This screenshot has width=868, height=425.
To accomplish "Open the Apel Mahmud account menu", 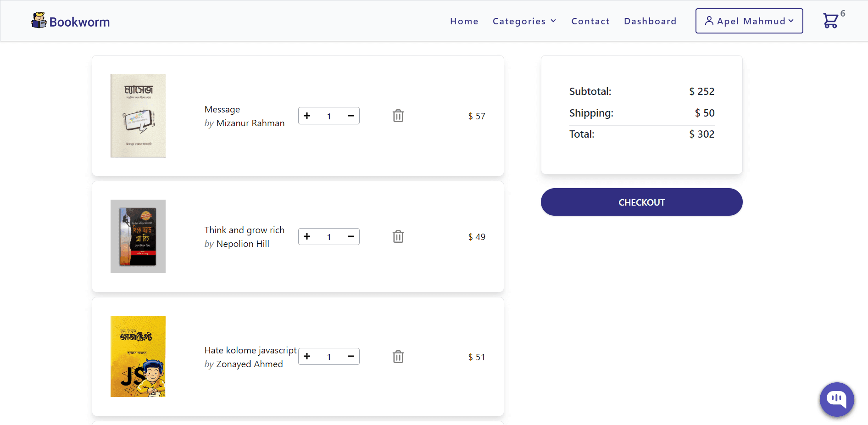I will [749, 21].
